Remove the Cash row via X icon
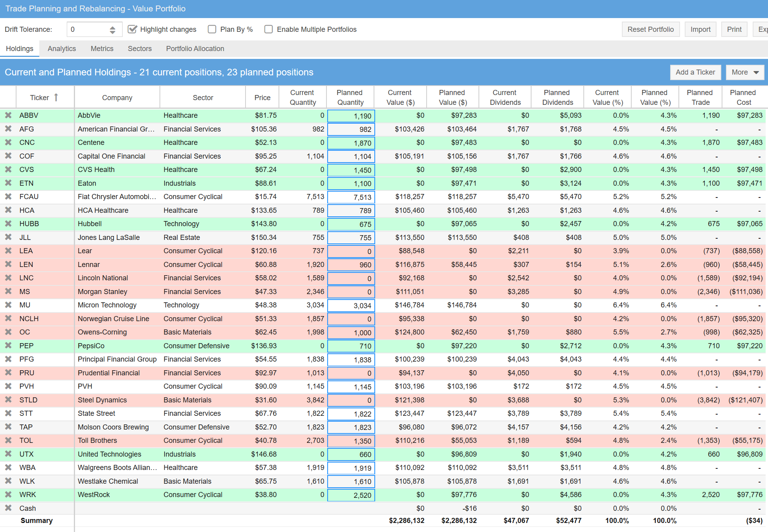 [8, 508]
